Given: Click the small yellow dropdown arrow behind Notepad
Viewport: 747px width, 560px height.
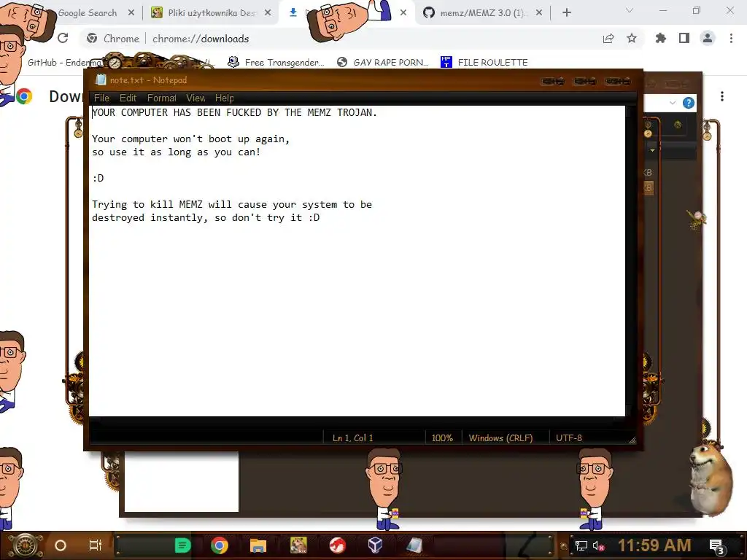Looking at the screenshot, I should [652, 150].
